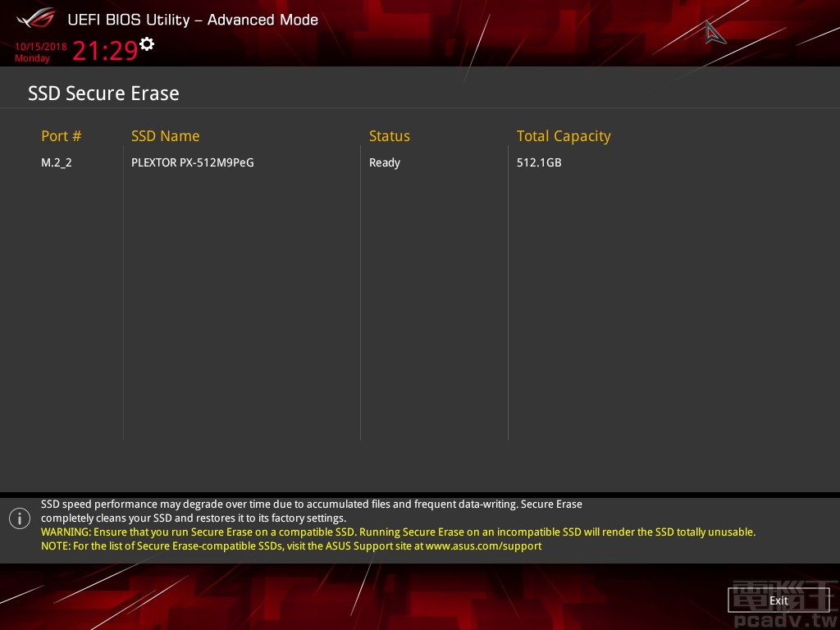
Task: Toggle selection of the M.2_2 port row
Action: click(57, 162)
